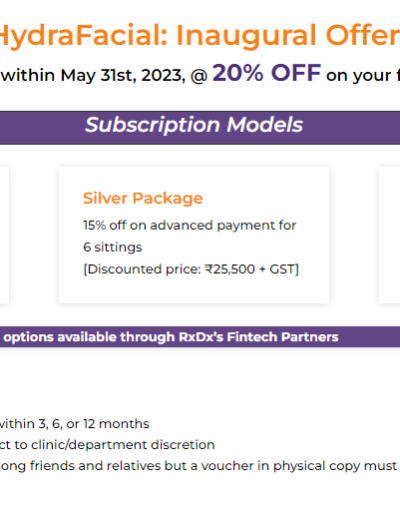Screen dimensions: 400x516
Task: Click the 6 sittings text
Action: click(112, 247)
